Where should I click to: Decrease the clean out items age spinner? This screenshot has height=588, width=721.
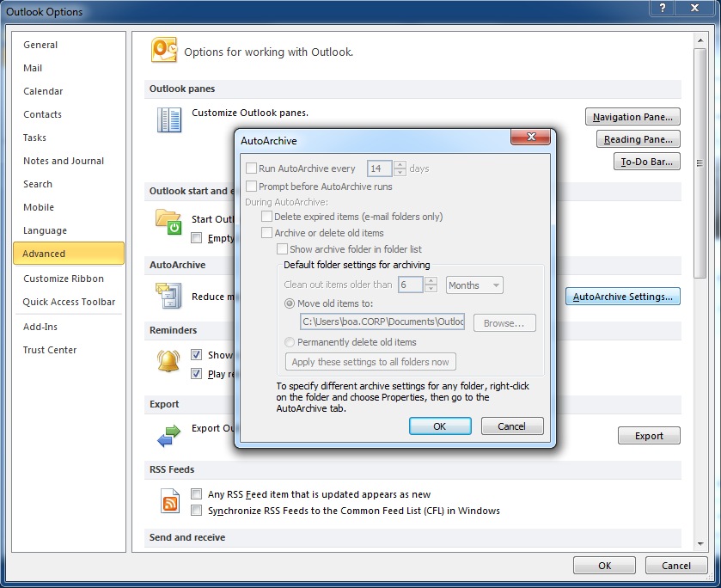(x=431, y=290)
